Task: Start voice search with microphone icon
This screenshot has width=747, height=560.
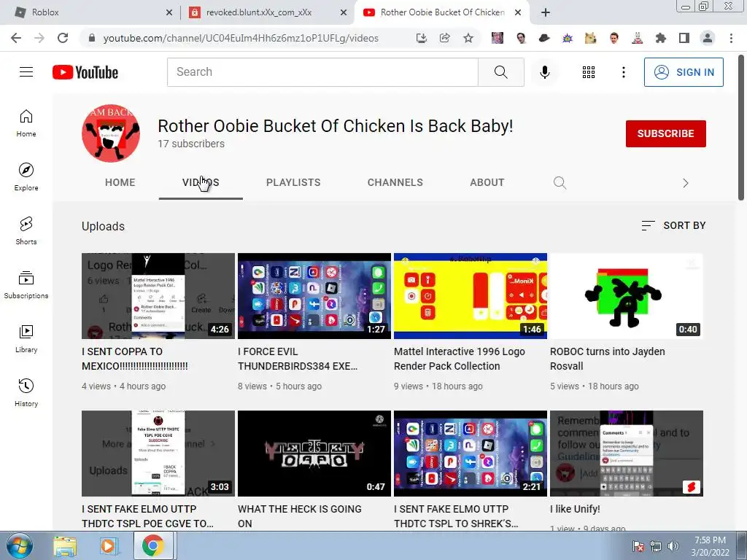Action: pyautogui.click(x=544, y=72)
